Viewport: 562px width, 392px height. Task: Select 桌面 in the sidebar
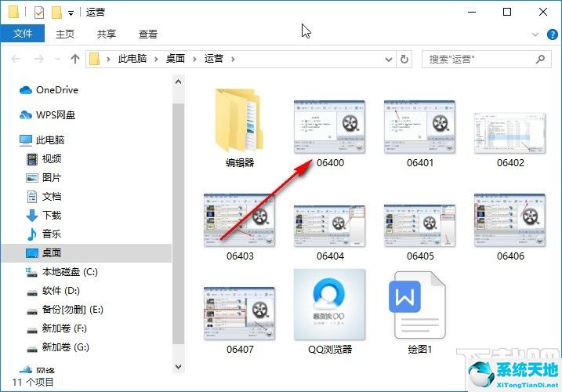86,253
